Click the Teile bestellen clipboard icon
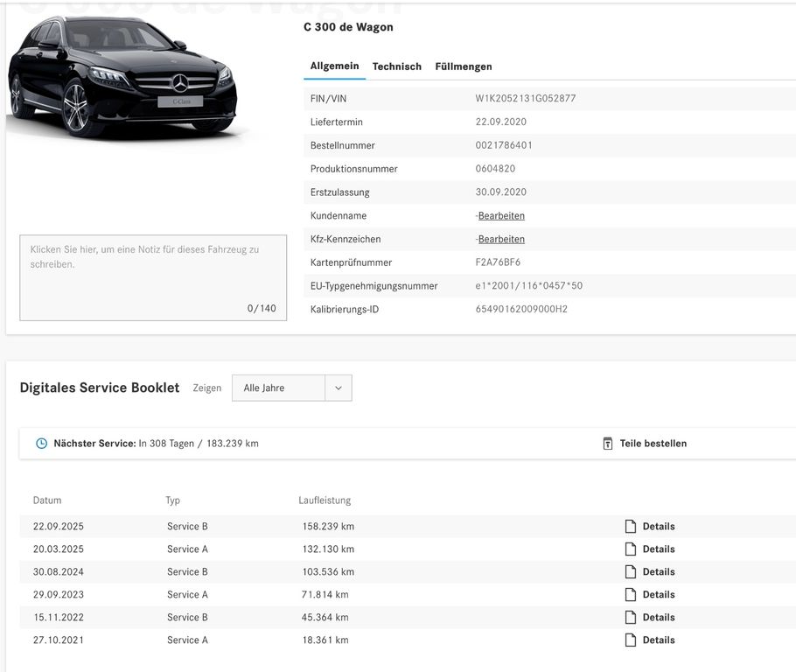Viewport: 796px width, 672px height. (x=608, y=444)
